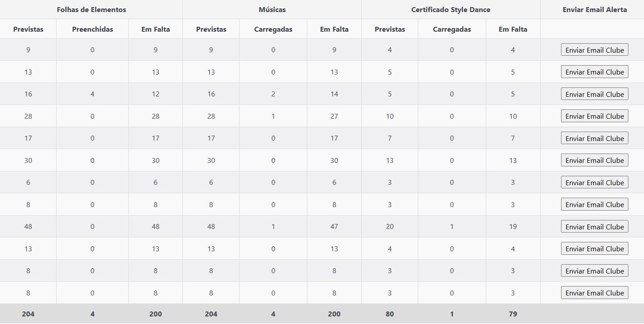Click the Certificado Style Dance header
This screenshot has width=644, height=324.
tap(450, 9)
